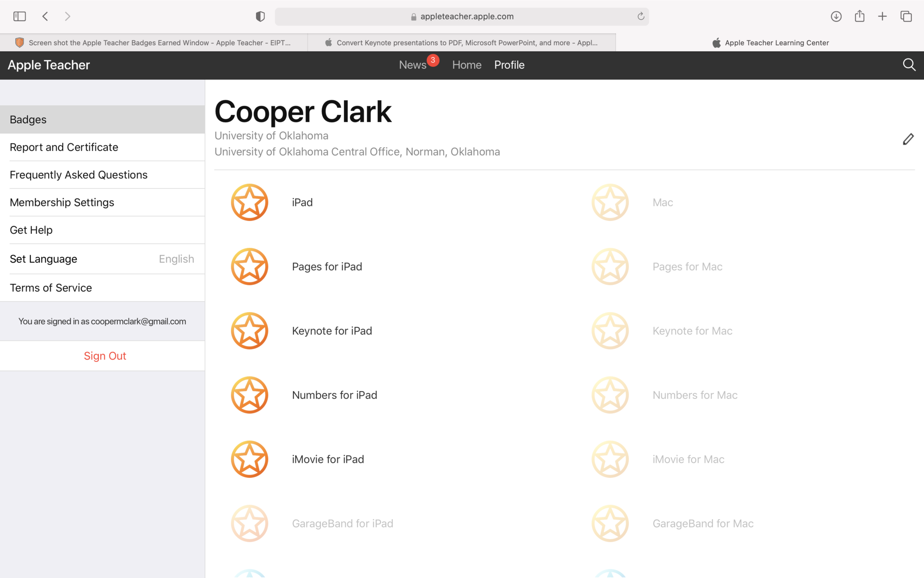
Task: Open the search magnifier icon
Action: (x=909, y=65)
